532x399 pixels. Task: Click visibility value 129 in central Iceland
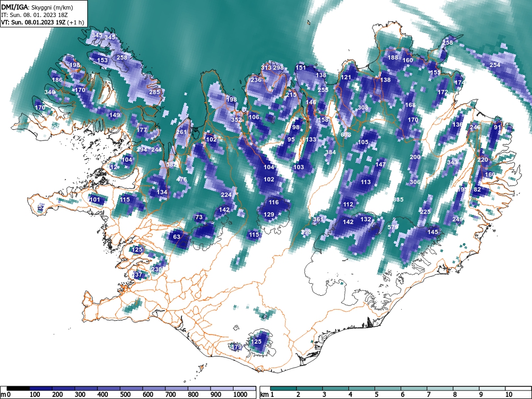point(269,214)
